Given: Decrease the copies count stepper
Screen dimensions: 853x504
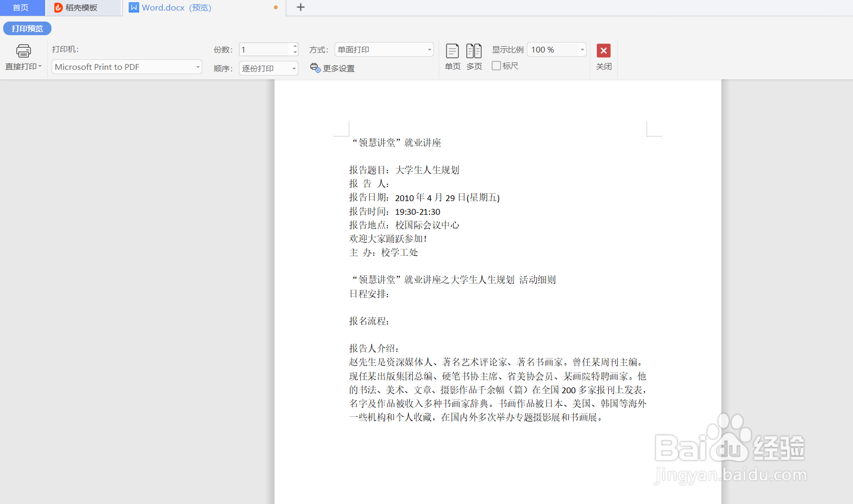Looking at the screenshot, I should point(295,52).
